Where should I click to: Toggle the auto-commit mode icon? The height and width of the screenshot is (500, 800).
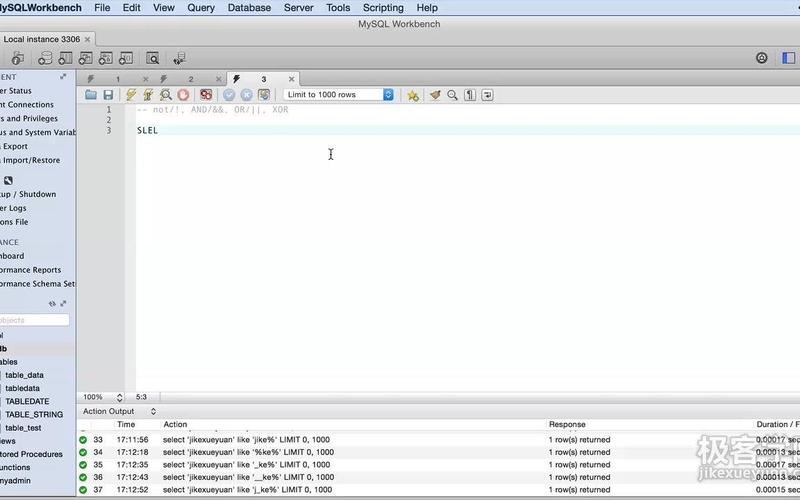264,95
